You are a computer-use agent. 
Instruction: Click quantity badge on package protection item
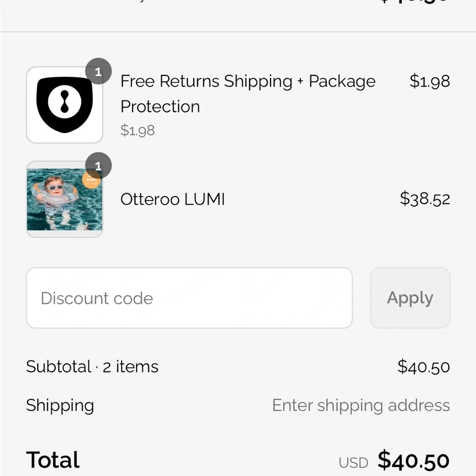click(x=99, y=72)
